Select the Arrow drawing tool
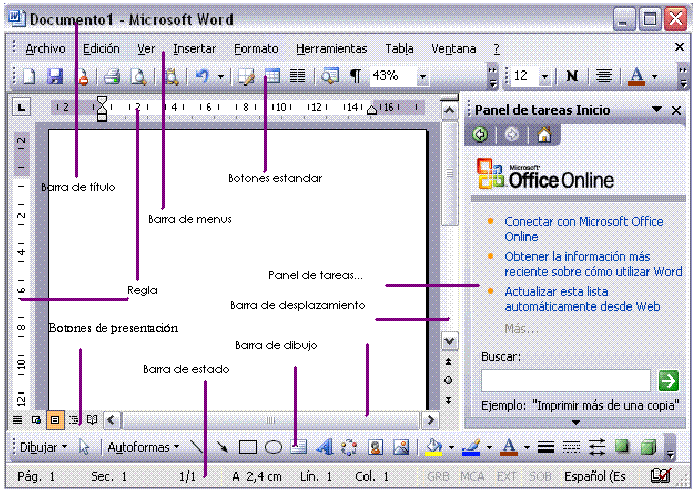The width and height of the screenshot is (700, 500). [x=222, y=446]
